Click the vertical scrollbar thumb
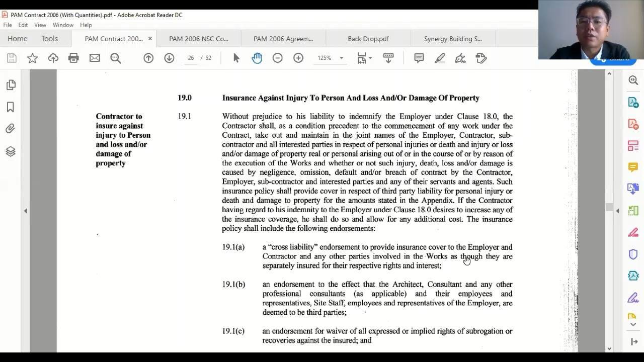The width and height of the screenshot is (644, 362). [x=609, y=207]
